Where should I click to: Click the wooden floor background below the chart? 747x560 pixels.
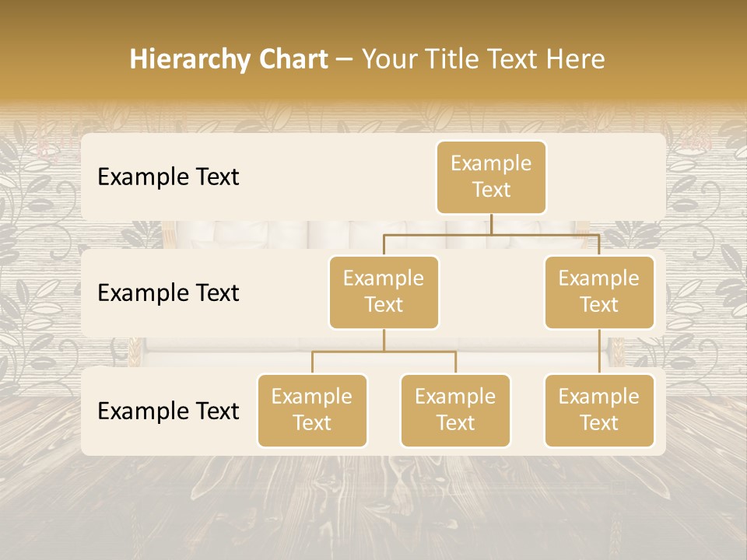point(373,506)
